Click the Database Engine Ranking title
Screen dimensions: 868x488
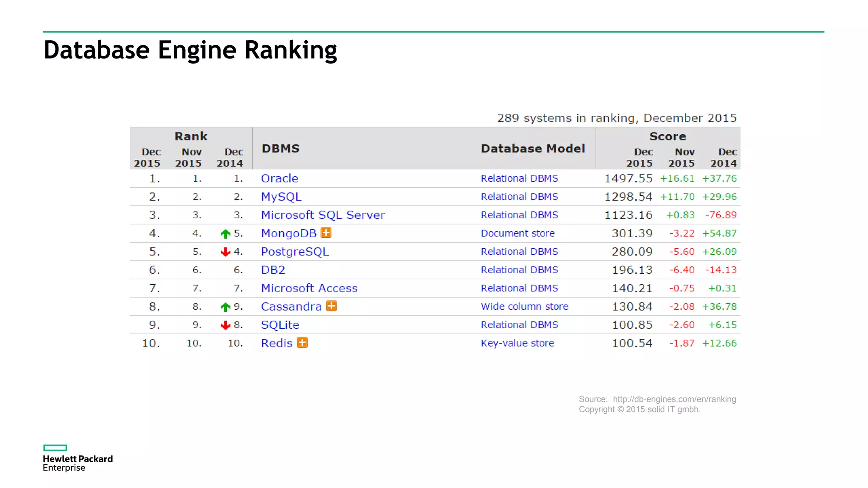pos(190,50)
